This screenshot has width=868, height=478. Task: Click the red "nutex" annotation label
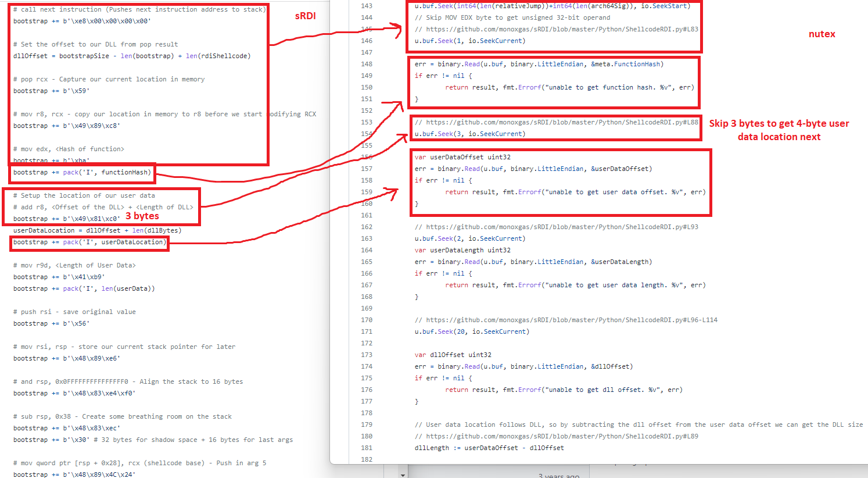(x=822, y=34)
